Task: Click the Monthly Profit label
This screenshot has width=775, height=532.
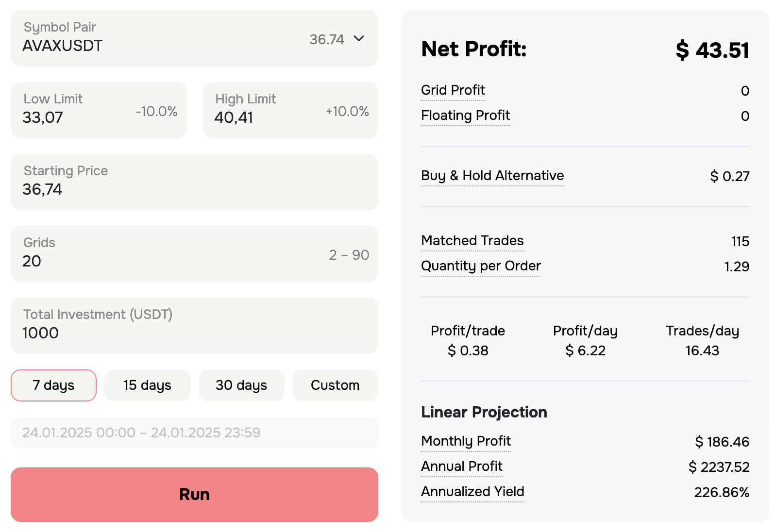Action: [466, 441]
